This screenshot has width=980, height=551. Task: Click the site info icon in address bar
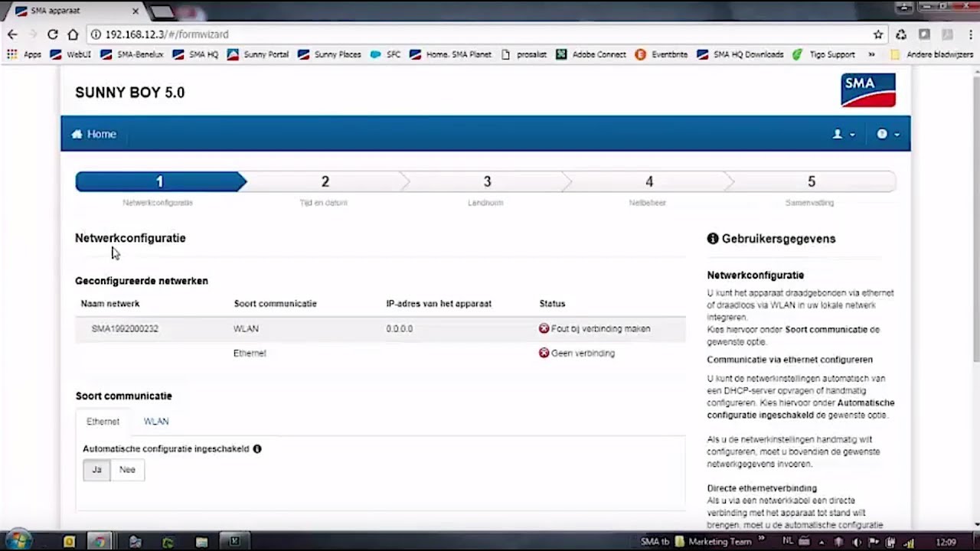point(96,34)
